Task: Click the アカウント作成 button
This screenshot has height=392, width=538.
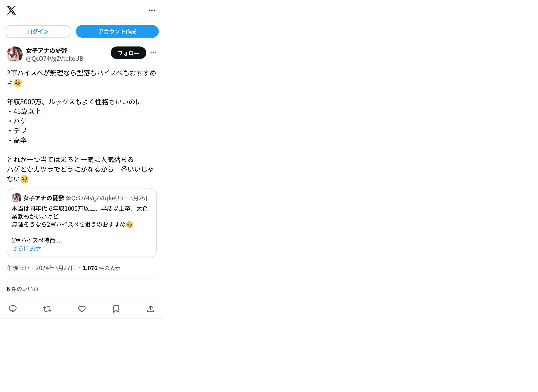Action: coord(117,31)
